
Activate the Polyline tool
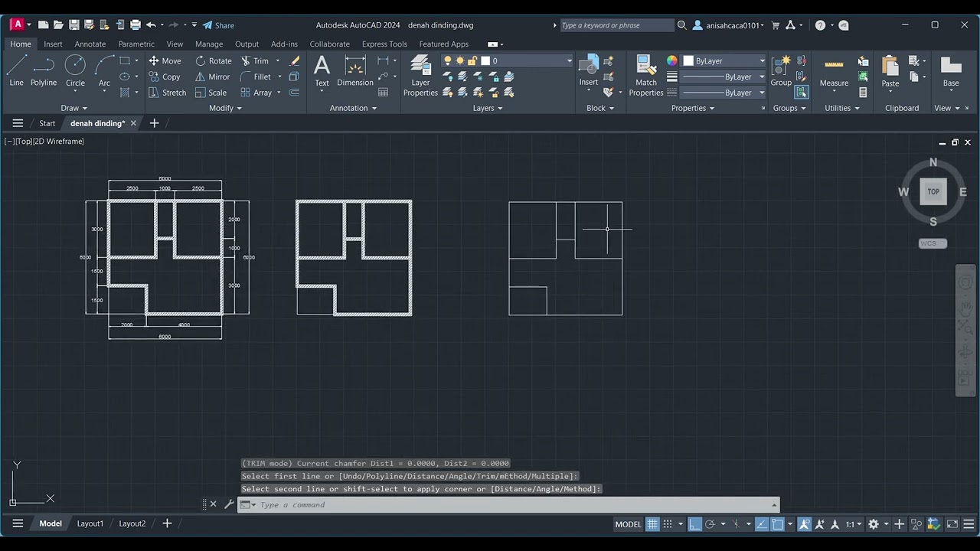point(44,71)
